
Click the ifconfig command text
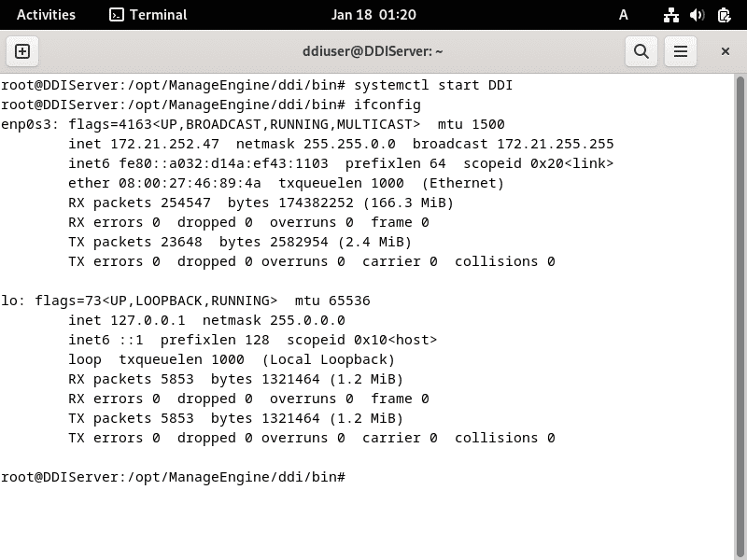tap(388, 105)
